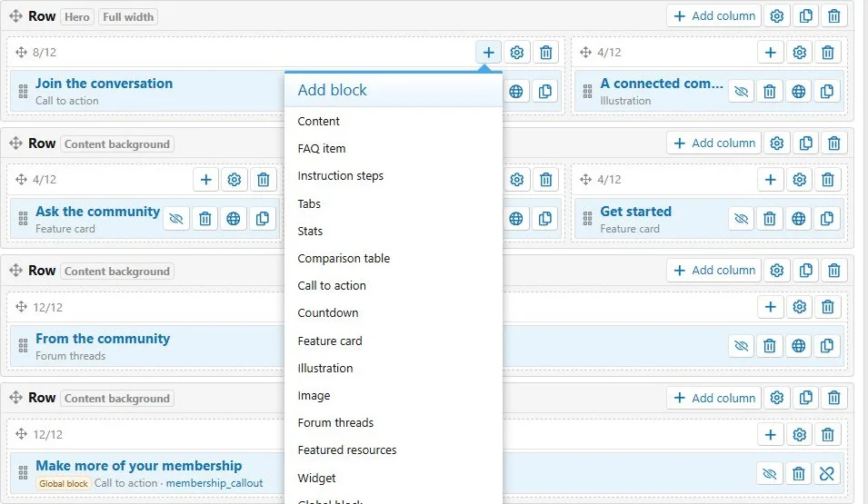The width and height of the screenshot is (868, 504).
Task: Open settings of column holding Ask the community
Action: pyautogui.click(x=234, y=179)
